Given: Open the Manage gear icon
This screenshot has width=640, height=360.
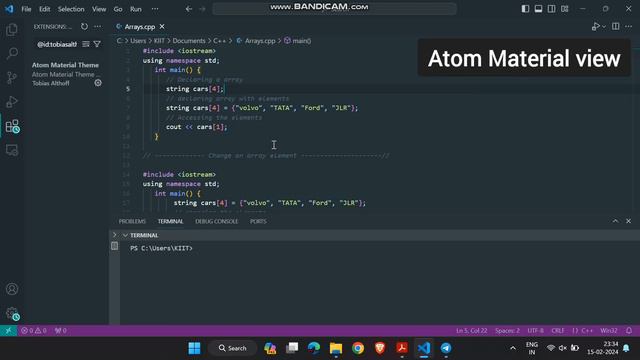Looking at the screenshot, I should (x=12, y=313).
